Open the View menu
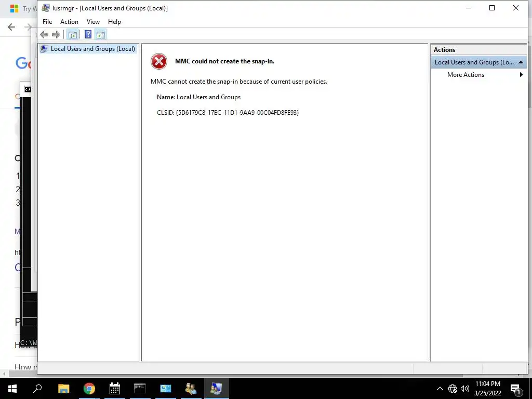Screen dimensions: 532x399 93,22
